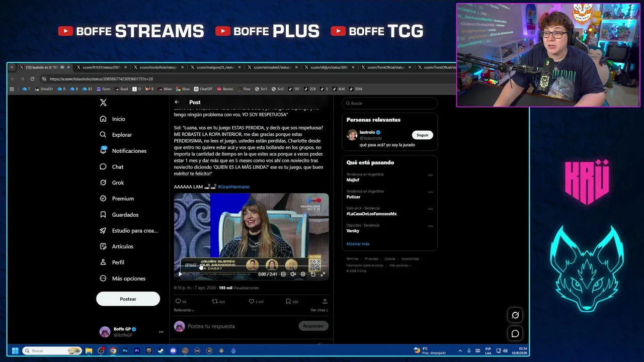
Task: Expand Más opciones menu in sidebar
Action: 122,279
